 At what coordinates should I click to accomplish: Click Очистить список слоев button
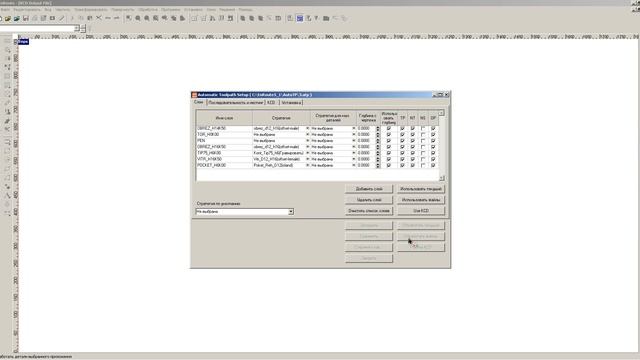[x=369, y=211]
